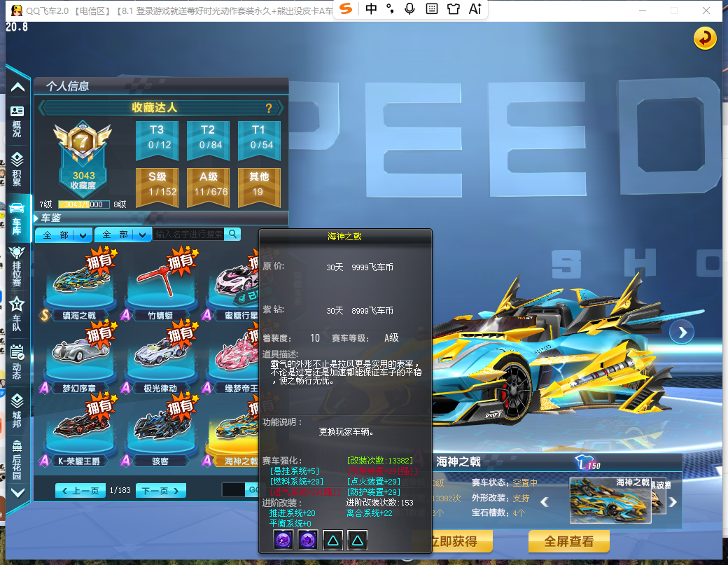Open the 概况 overview sidebar tab

pyautogui.click(x=17, y=122)
